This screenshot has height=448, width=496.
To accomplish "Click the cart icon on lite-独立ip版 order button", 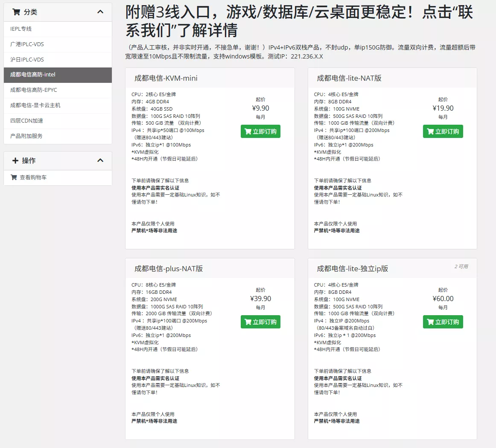I will pos(429,322).
